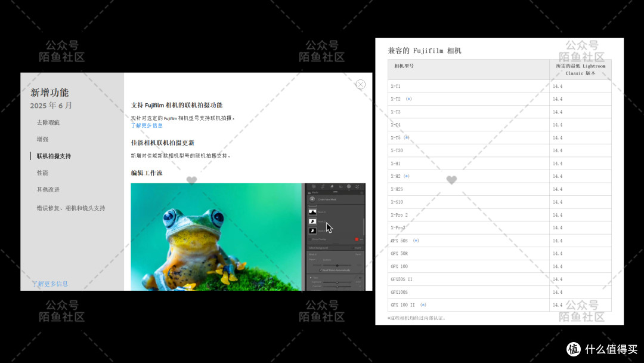Screen dimensions: 644x363
Task: Click the 编辑工作流 heading
Action: tap(147, 173)
